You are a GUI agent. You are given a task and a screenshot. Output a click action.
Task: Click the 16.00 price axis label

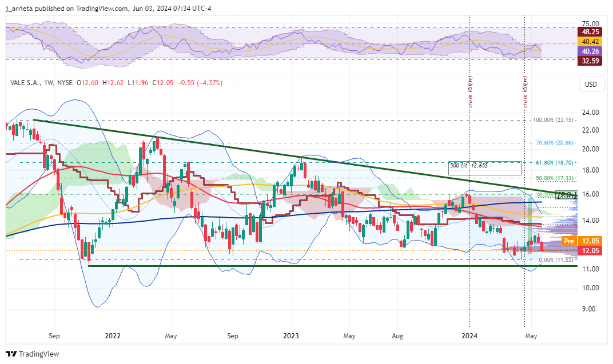click(590, 194)
